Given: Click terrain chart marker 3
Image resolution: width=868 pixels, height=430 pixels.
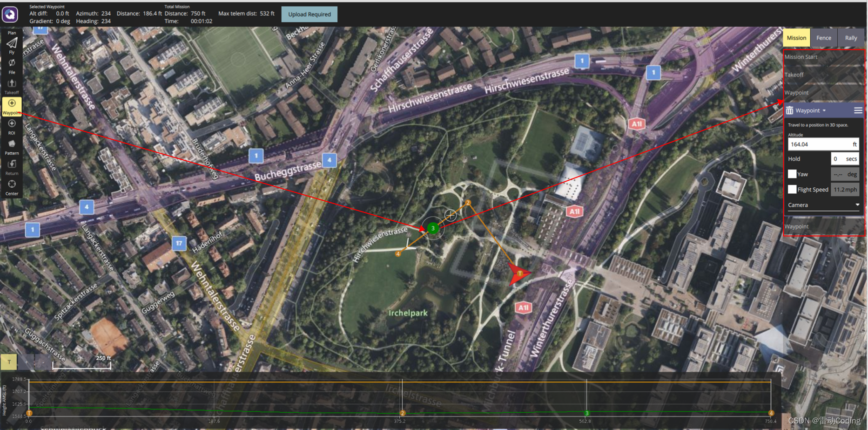Looking at the screenshot, I should coord(586,413).
